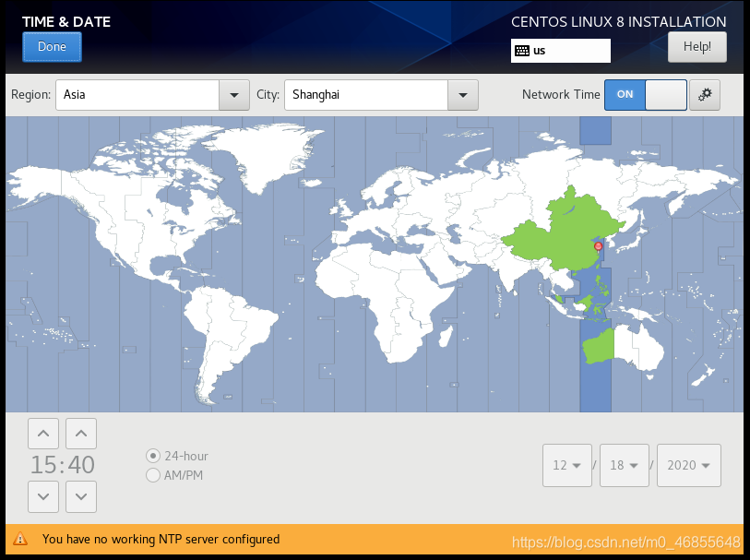The image size is (750, 560).
Task: Click the NTP warning triangle icon
Action: point(20,540)
